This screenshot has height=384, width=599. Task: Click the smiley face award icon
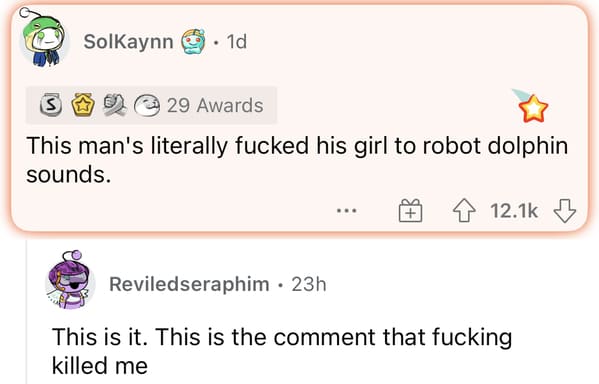(147, 105)
